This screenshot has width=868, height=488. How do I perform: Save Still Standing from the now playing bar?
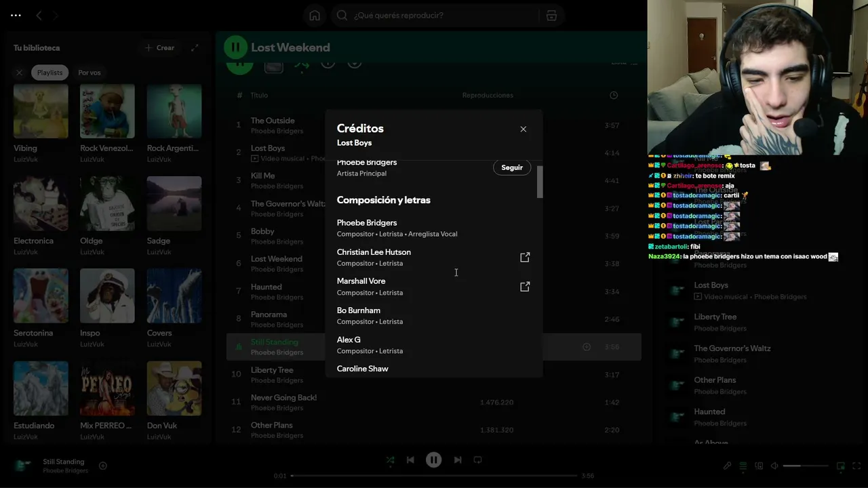coord(103,466)
